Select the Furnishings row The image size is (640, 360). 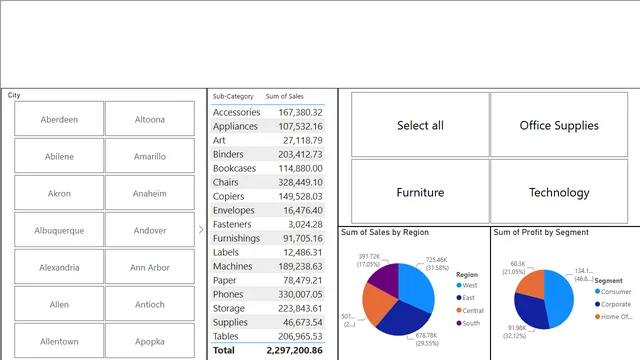coord(268,238)
